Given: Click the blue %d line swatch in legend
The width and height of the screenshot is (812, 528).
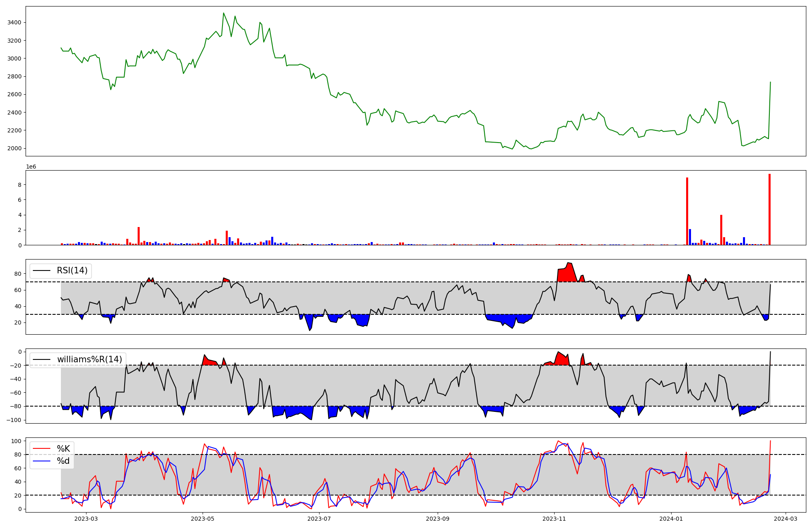Looking at the screenshot, I should (41, 461).
